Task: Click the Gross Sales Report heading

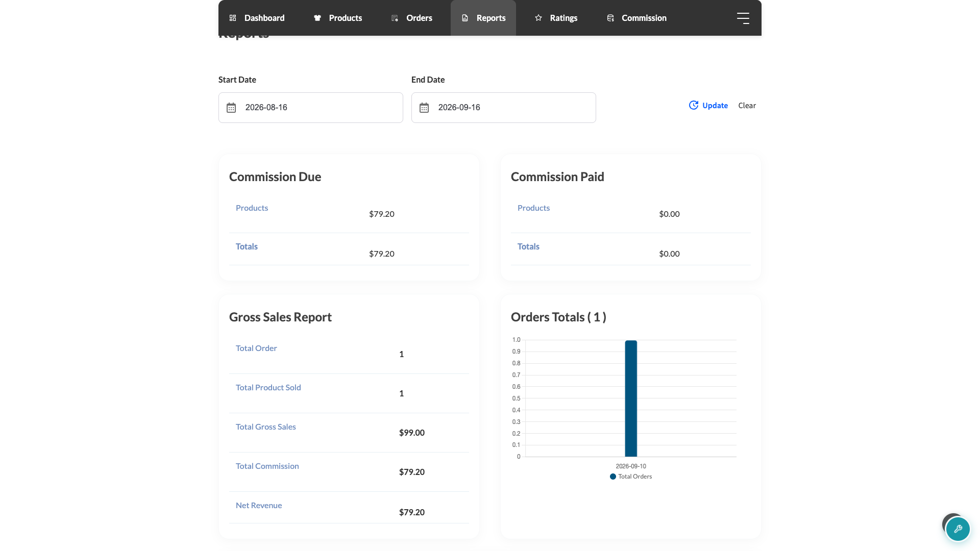Action: [x=280, y=317]
